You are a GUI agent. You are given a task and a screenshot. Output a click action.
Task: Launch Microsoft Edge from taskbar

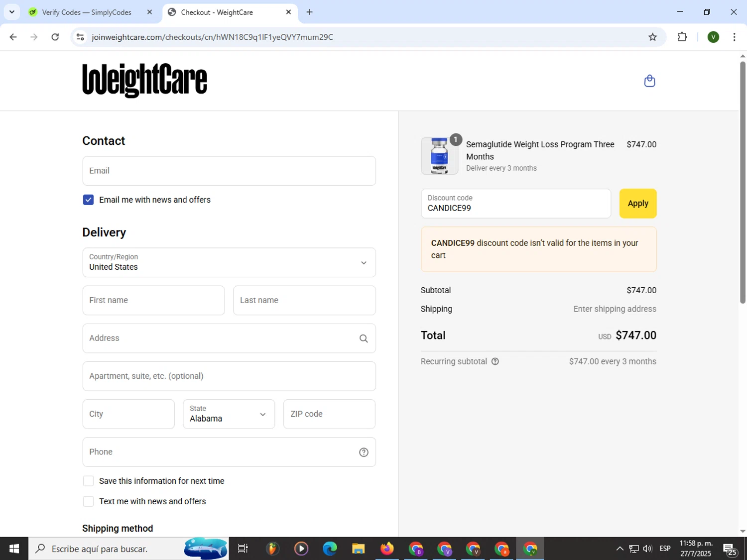coord(330,549)
